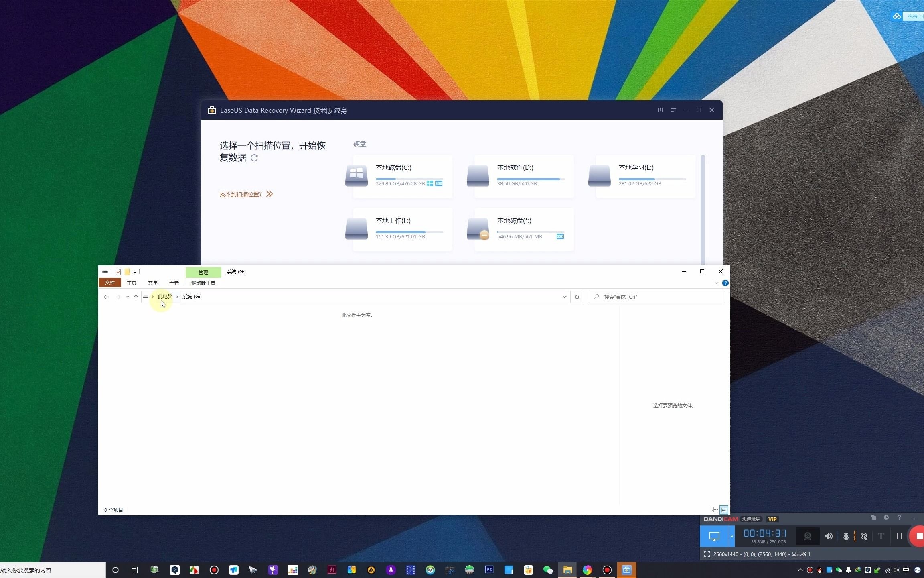Stop the Bandicam recording
Viewport: 924px width, 578px height.
click(x=917, y=536)
